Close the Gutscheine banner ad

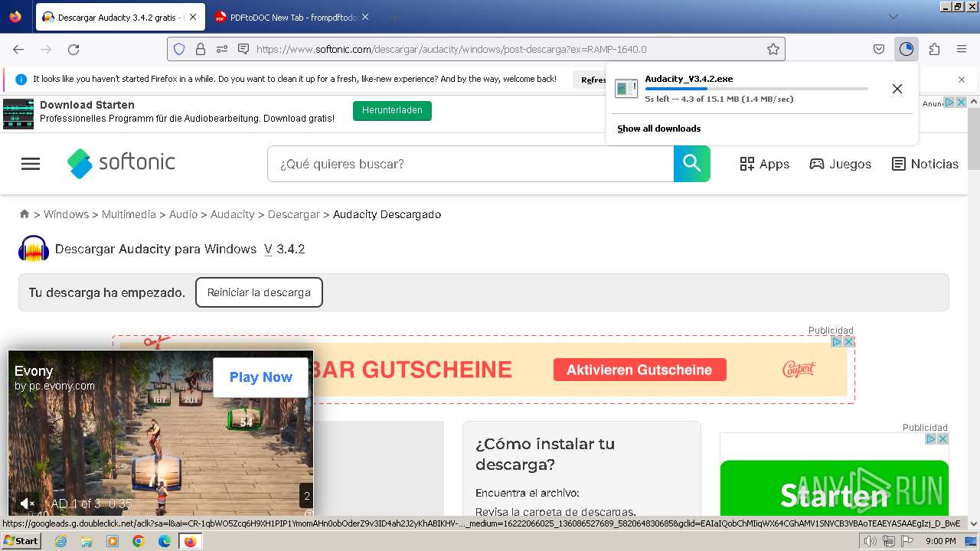coord(848,341)
